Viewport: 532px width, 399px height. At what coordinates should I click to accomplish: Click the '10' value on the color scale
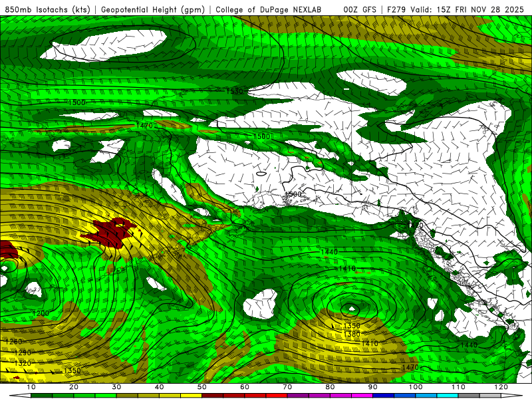(31, 387)
